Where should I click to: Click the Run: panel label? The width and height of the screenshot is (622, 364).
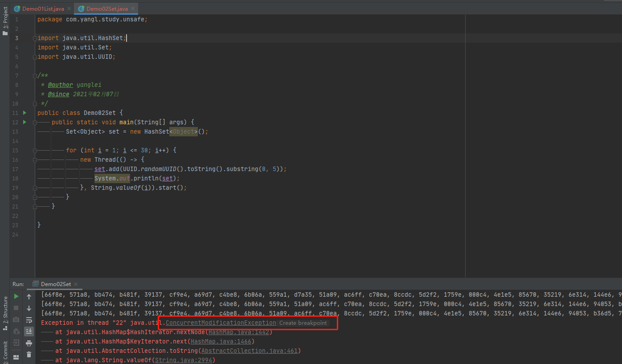point(18,284)
